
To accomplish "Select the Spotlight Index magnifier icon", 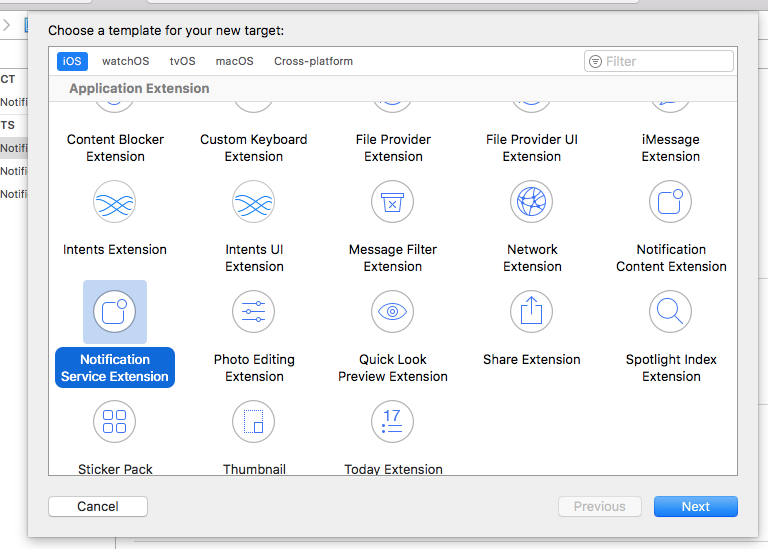I will coord(671,311).
